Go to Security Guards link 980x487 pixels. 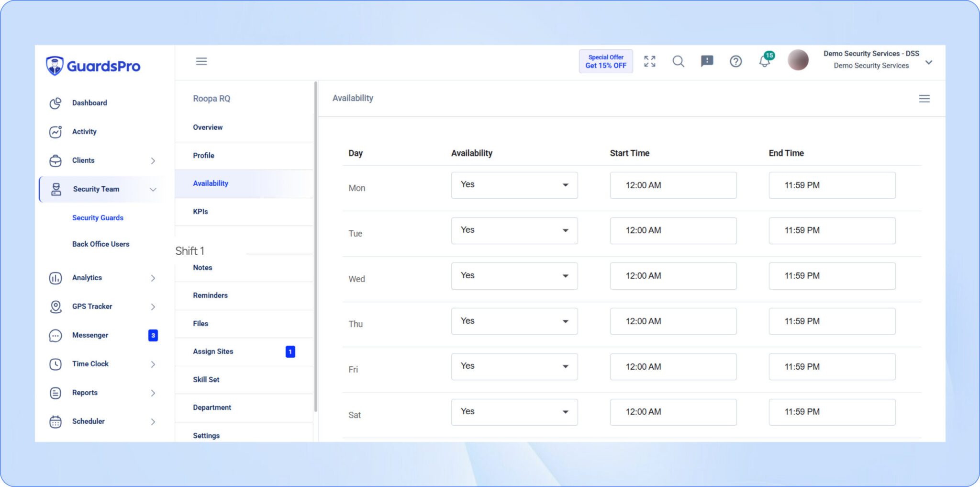(98, 218)
